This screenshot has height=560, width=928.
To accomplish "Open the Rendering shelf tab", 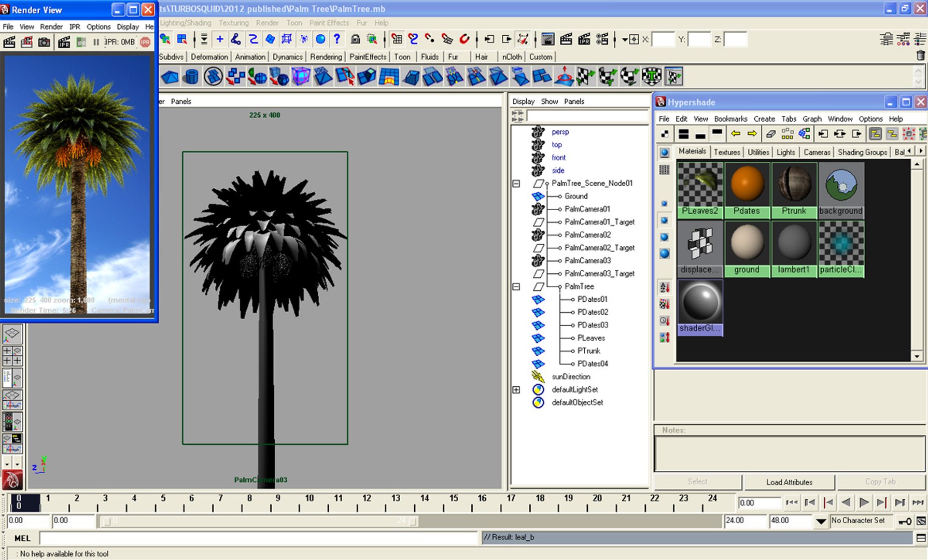I will [326, 57].
